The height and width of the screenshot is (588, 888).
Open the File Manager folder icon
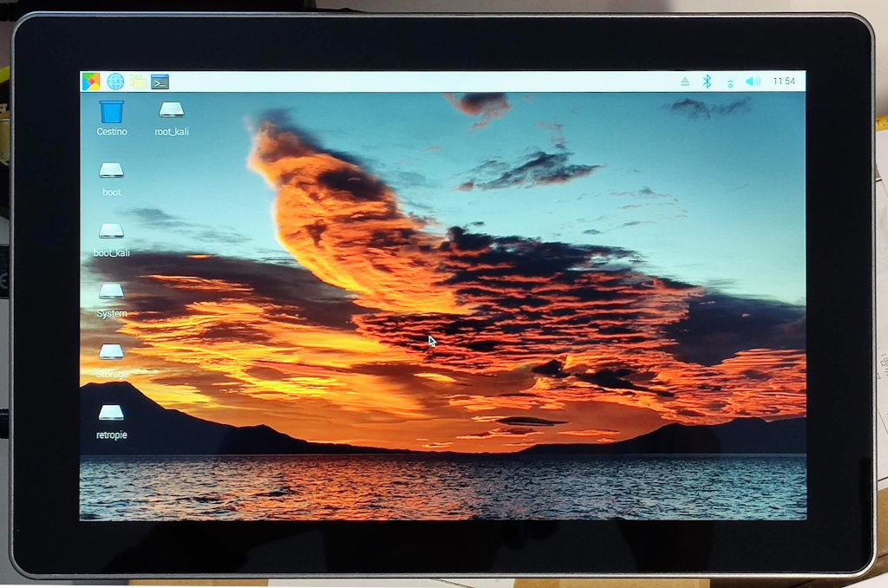[x=138, y=82]
